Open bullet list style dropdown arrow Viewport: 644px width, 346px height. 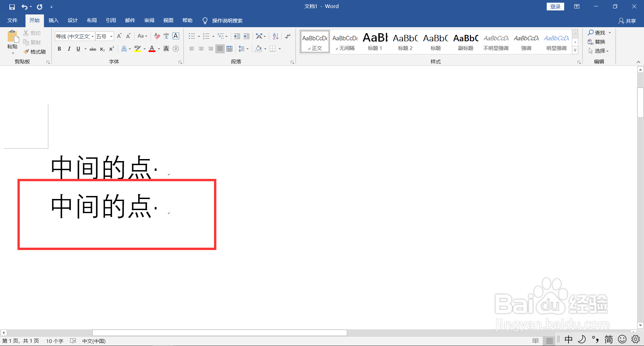point(199,36)
